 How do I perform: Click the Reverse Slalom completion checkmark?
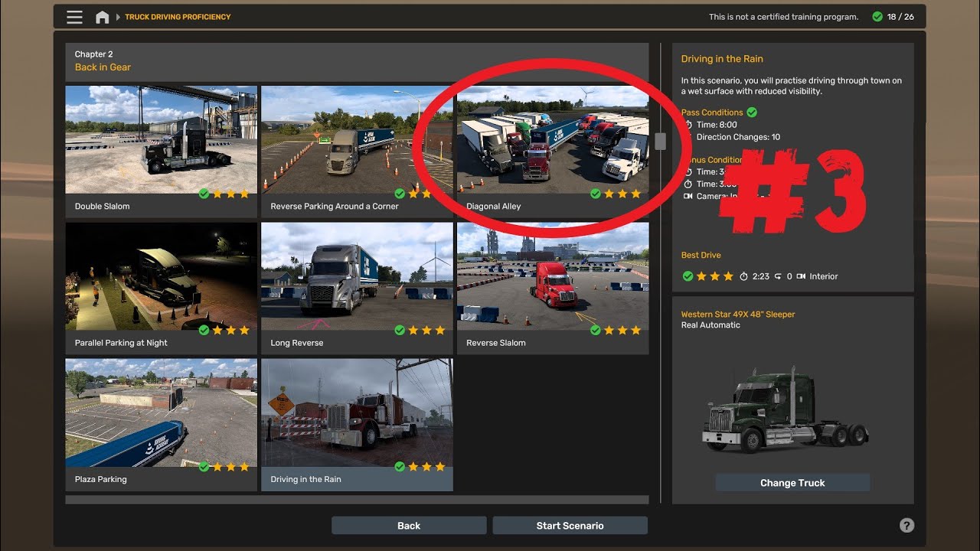tap(596, 331)
